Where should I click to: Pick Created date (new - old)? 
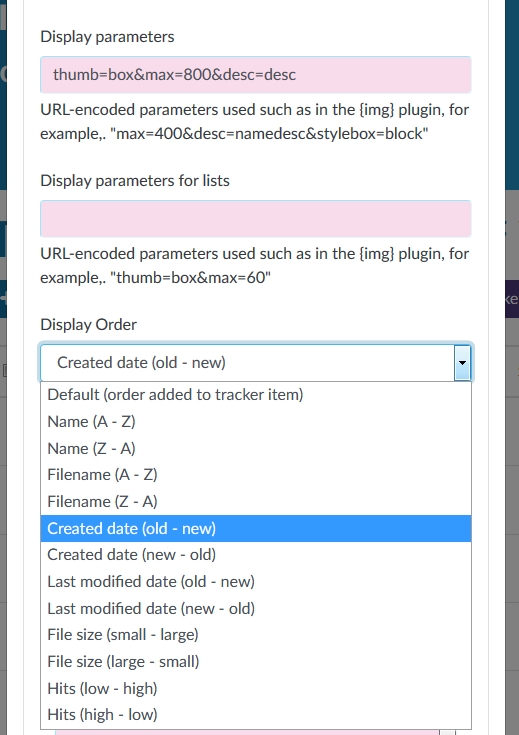(x=256, y=555)
